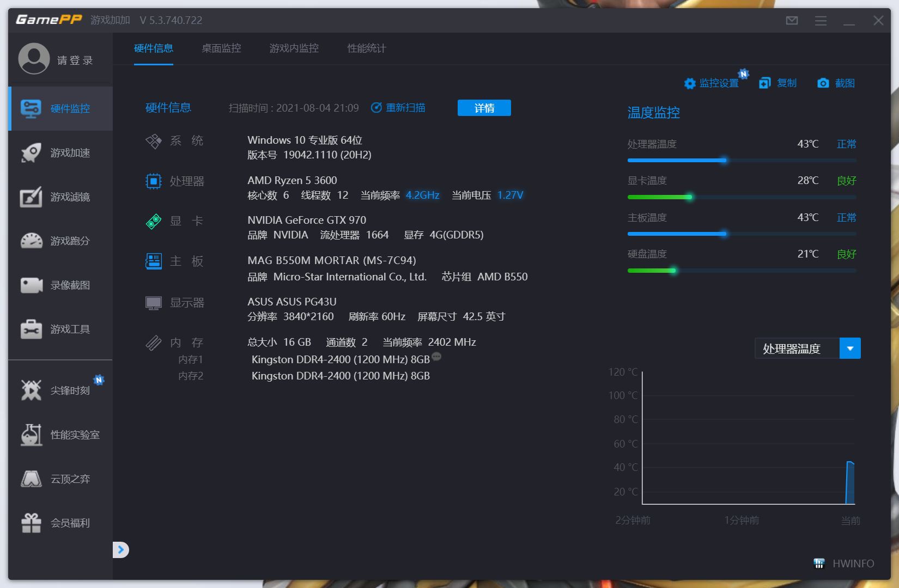This screenshot has width=899, height=588.
Task: Click ASUS ASUS PG43U monitor text
Action: [292, 302]
